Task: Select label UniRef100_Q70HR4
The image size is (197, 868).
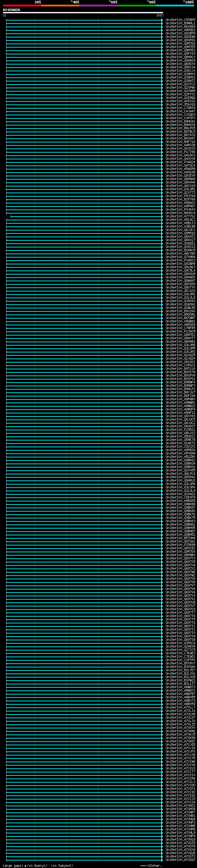Action: pos(180,257)
